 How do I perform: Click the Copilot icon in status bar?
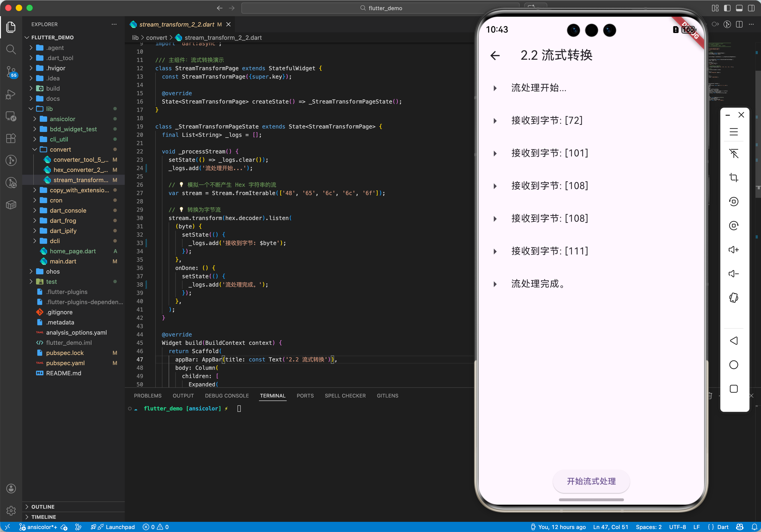coord(740,527)
